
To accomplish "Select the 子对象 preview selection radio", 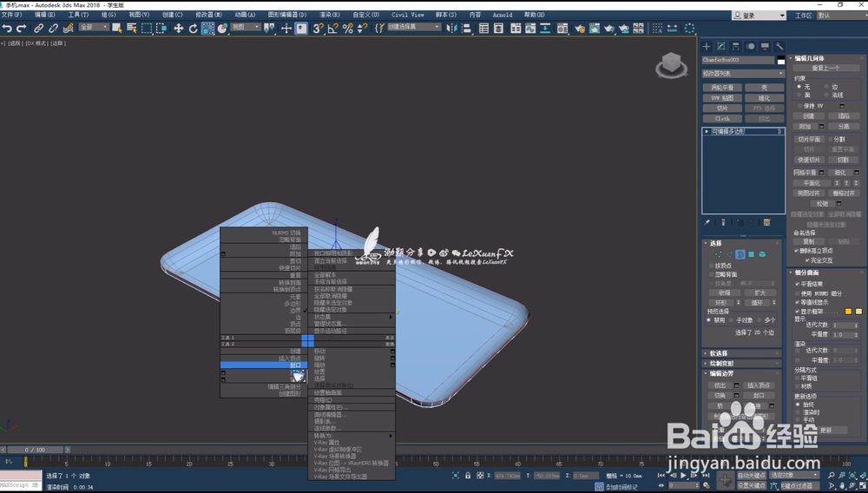I will pyautogui.click(x=732, y=319).
